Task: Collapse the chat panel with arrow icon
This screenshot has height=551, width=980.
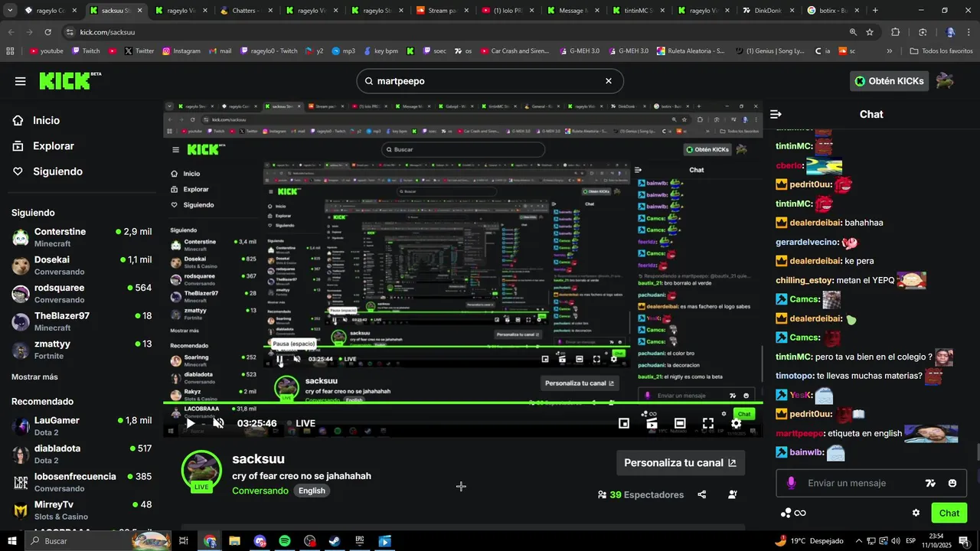Action: (776, 114)
